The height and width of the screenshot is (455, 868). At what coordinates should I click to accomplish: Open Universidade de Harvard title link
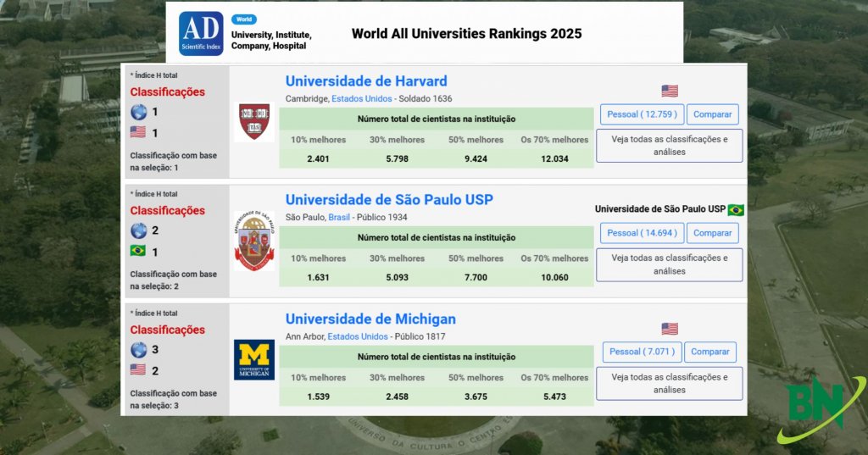point(366,80)
